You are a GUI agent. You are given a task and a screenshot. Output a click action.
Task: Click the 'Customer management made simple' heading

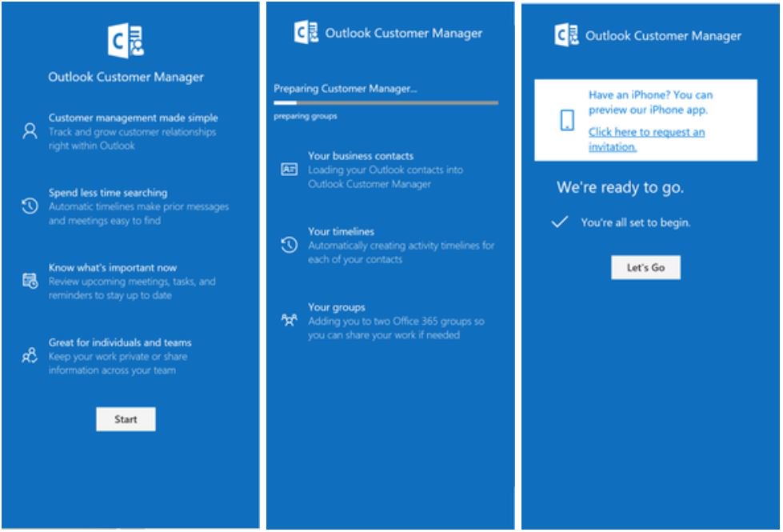[x=134, y=118]
